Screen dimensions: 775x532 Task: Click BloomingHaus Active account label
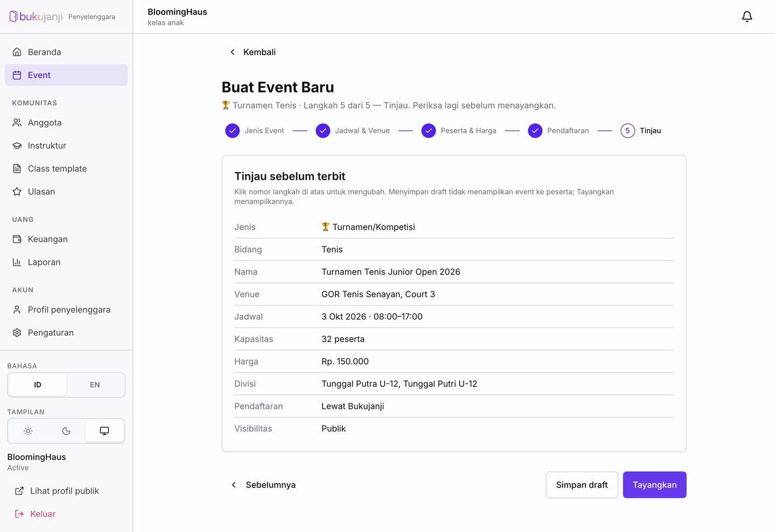[x=37, y=462]
